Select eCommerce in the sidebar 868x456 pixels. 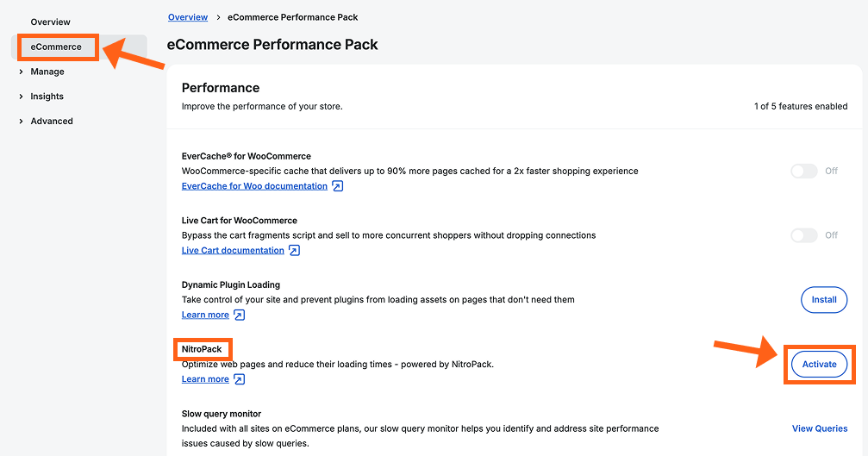pos(56,47)
